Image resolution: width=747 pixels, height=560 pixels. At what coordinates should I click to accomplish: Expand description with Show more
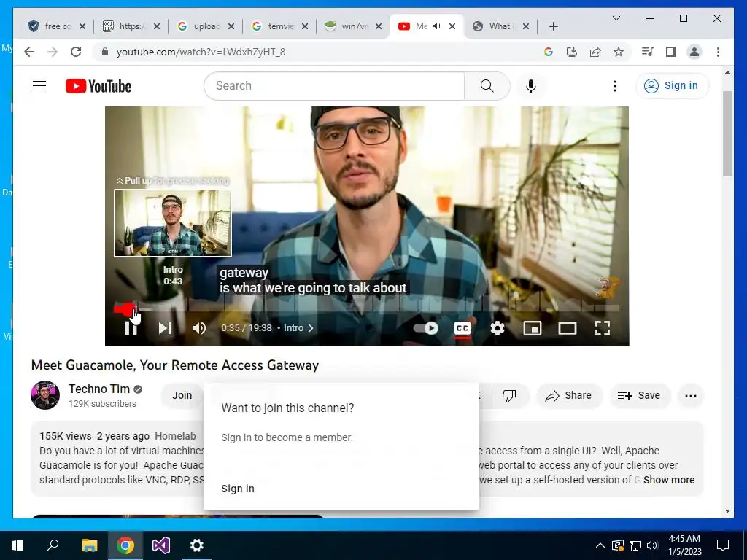(669, 480)
